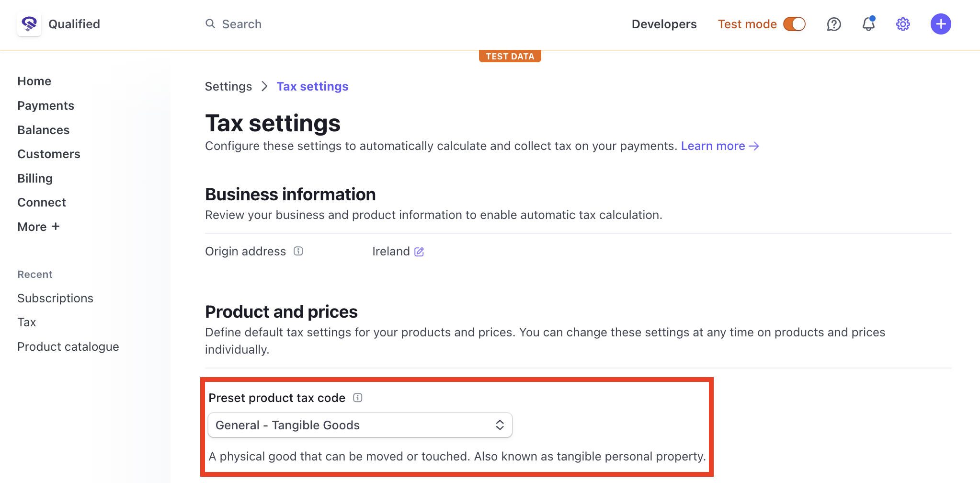Edit the Ireland origin address pencil icon
Screen dimensions: 980x483
[x=419, y=252]
